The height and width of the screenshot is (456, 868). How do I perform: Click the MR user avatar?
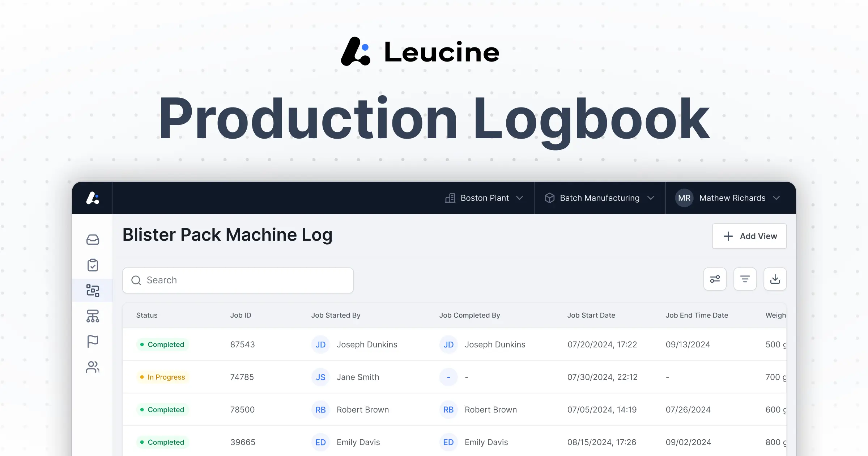(684, 198)
